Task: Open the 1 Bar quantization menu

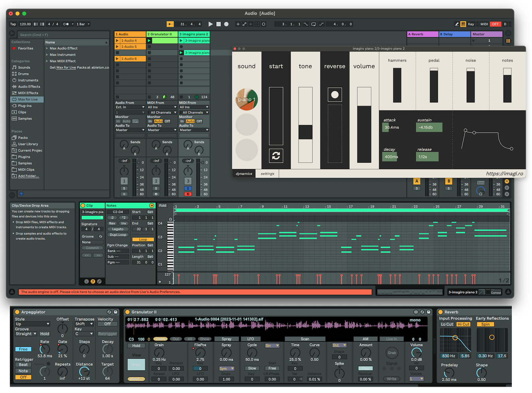Action: click(83, 24)
